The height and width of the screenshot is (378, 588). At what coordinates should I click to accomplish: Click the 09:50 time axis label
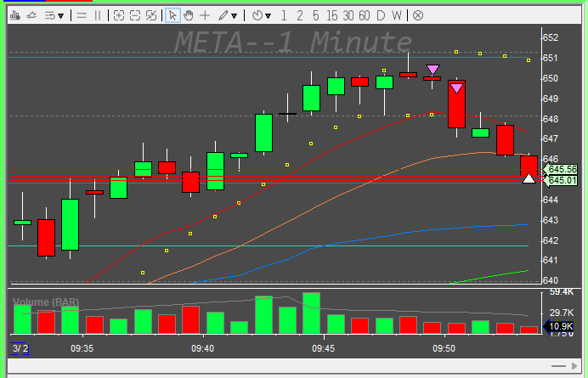click(444, 349)
